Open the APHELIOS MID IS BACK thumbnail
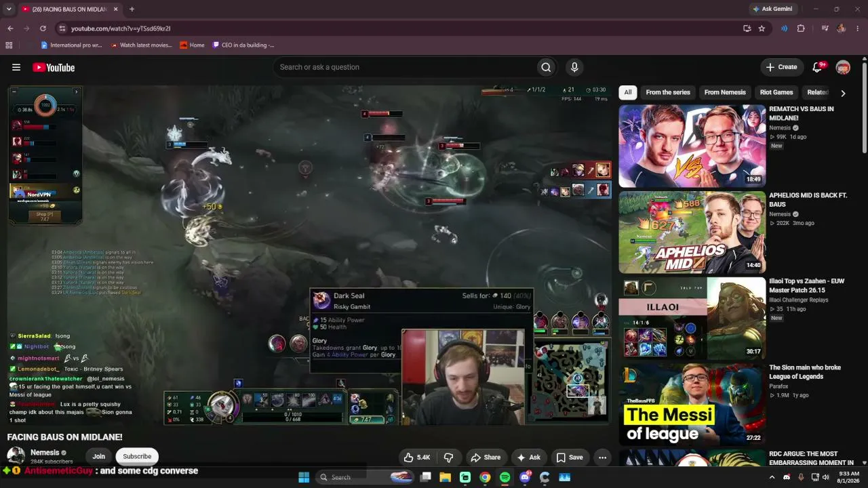Viewport: 868px width, 488px height. click(x=692, y=232)
